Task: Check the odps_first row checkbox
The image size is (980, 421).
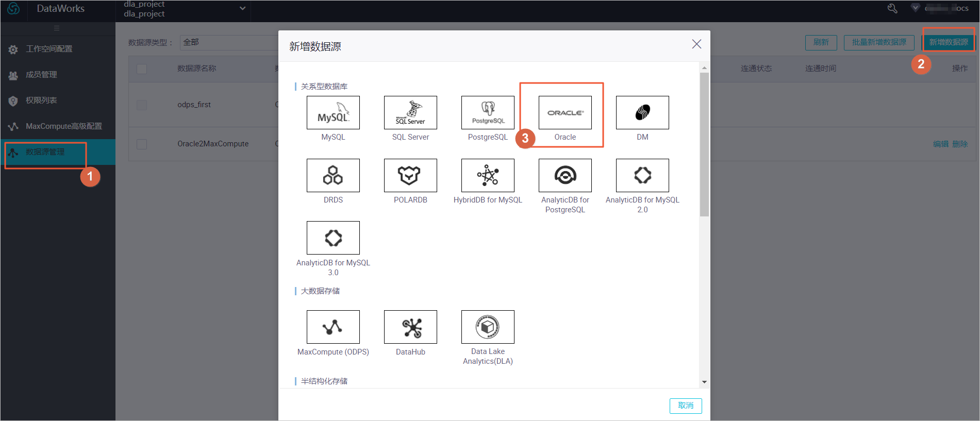Action: 142,105
